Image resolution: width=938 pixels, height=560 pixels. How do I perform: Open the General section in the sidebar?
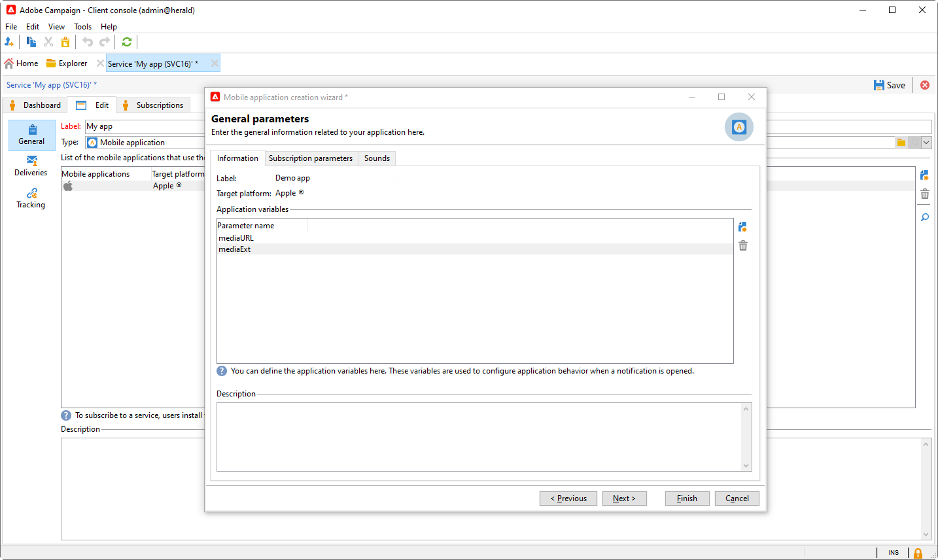[31, 135]
